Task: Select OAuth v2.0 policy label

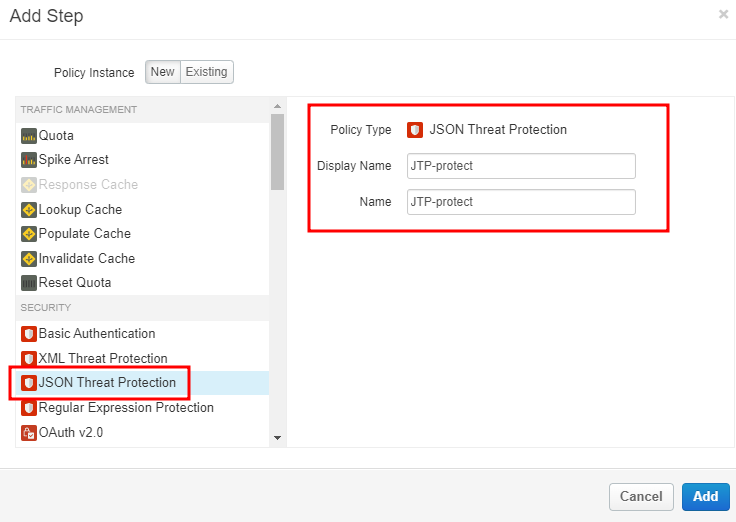Action: click(x=71, y=432)
